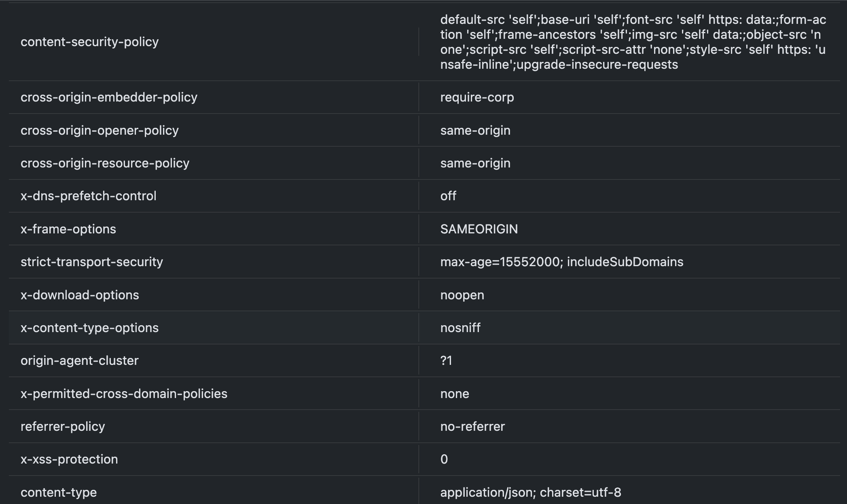This screenshot has width=847, height=504.
Task: Select the x-content-type-options header
Action: tap(89, 328)
